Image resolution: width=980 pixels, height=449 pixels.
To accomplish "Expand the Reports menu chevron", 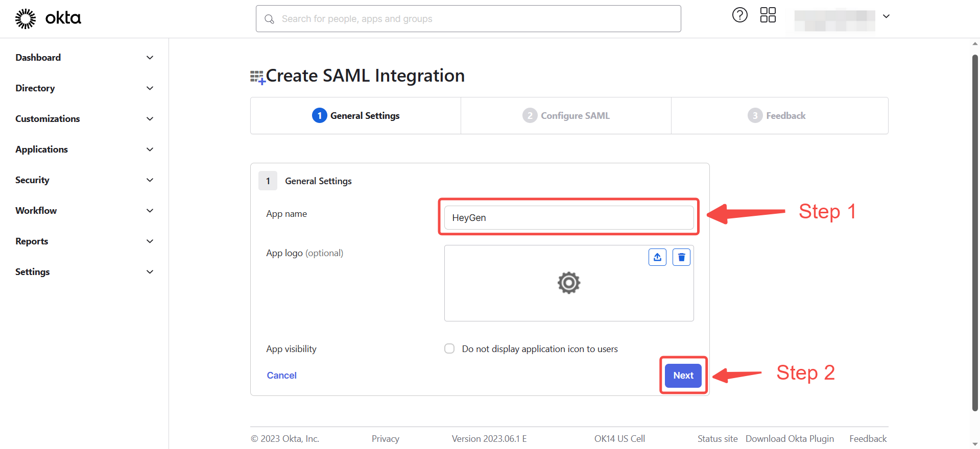I will [150, 241].
